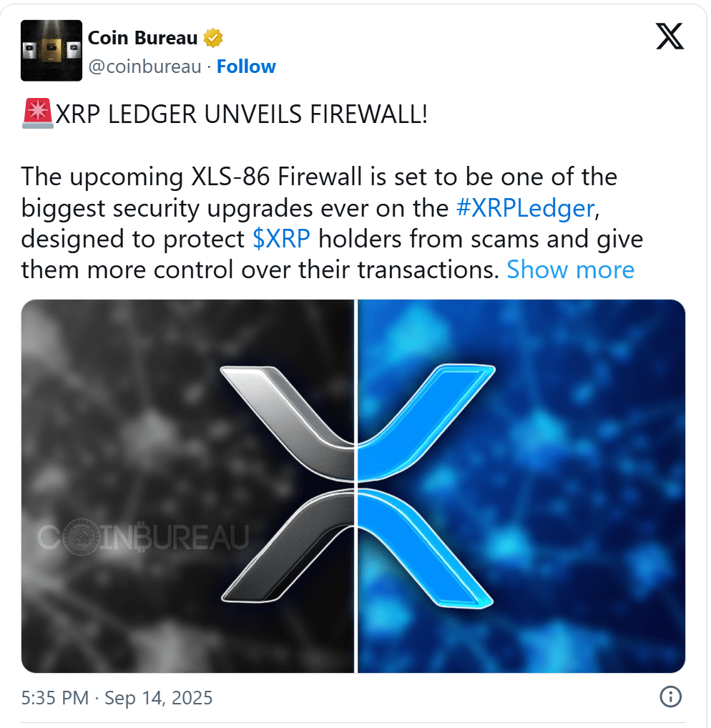
Task: Open the X logo link
Action: [670, 36]
